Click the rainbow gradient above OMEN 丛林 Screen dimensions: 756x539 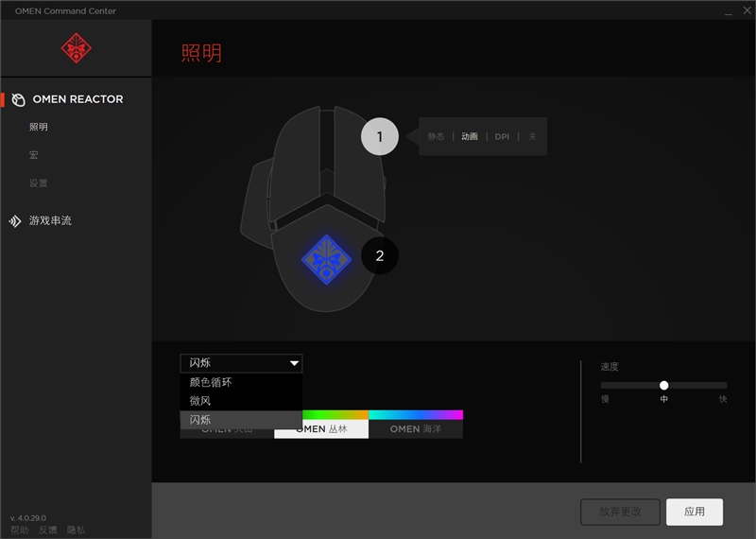tap(335, 414)
